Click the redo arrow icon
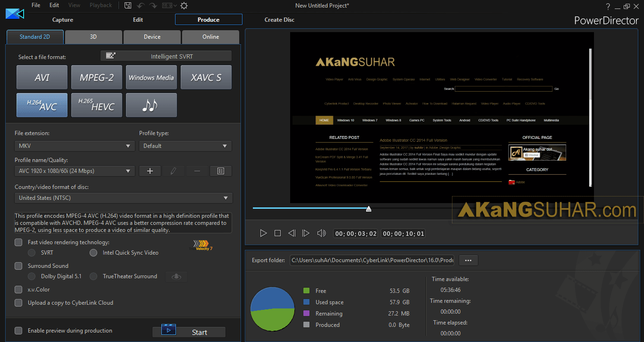 tap(153, 6)
